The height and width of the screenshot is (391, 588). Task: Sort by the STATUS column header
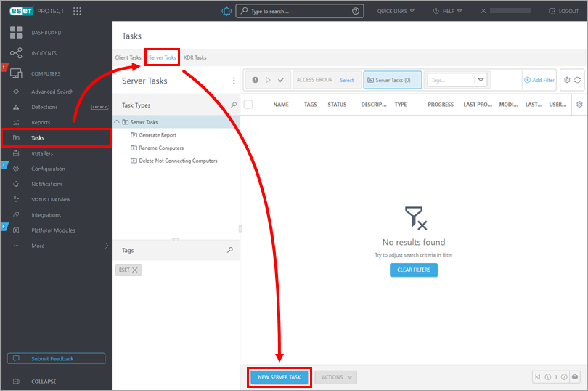tap(337, 105)
